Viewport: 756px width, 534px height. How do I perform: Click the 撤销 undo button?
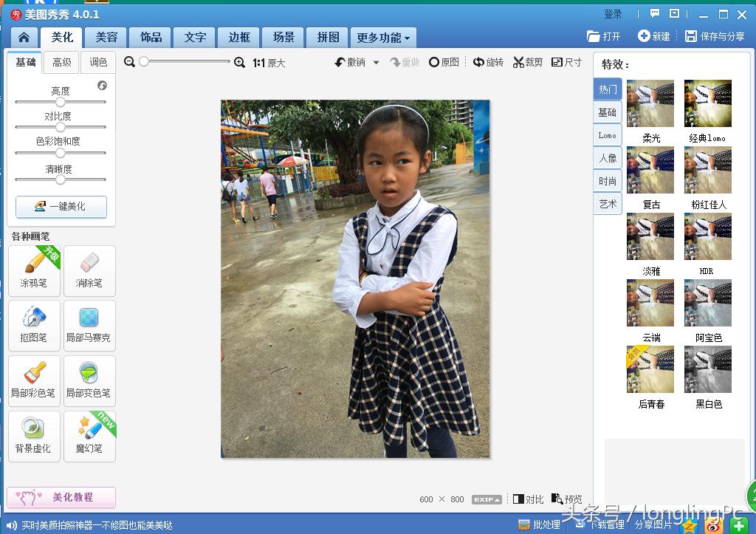pyautogui.click(x=351, y=62)
